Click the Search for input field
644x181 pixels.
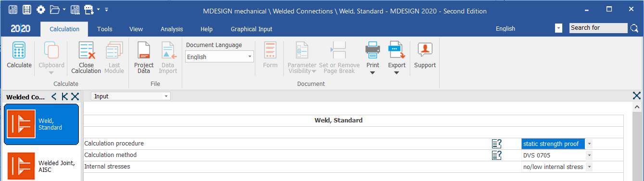click(x=598, y=28)
